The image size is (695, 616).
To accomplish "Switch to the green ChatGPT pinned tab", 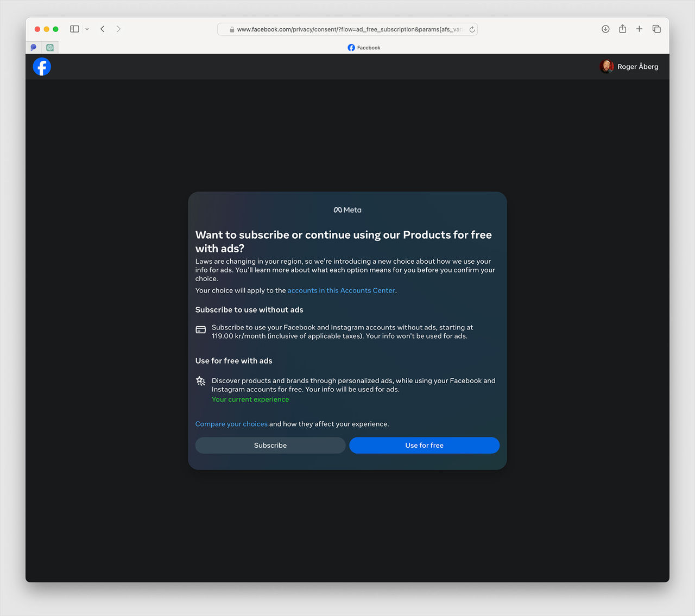I will tap(50, 48).
